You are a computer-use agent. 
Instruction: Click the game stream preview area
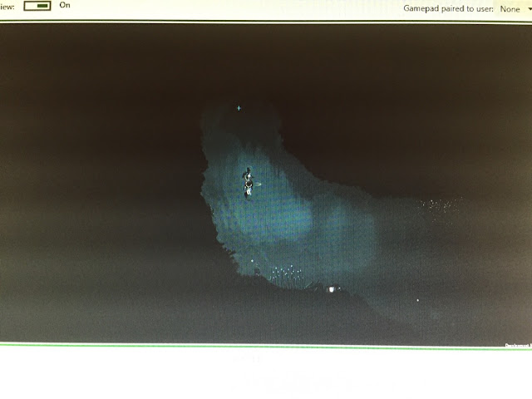(266, 185)
